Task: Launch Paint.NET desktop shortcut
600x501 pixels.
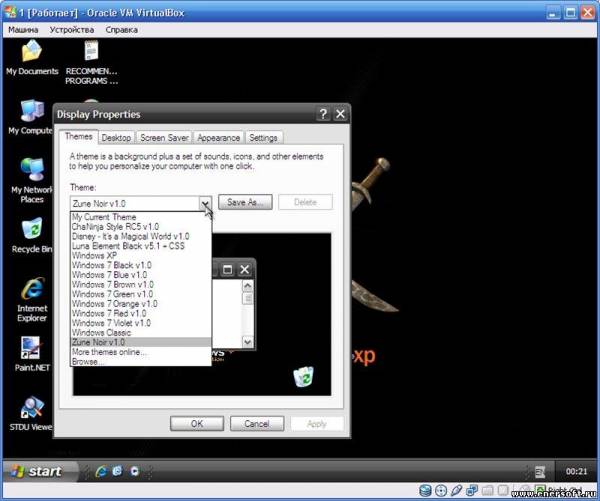Action: [32, 354]
